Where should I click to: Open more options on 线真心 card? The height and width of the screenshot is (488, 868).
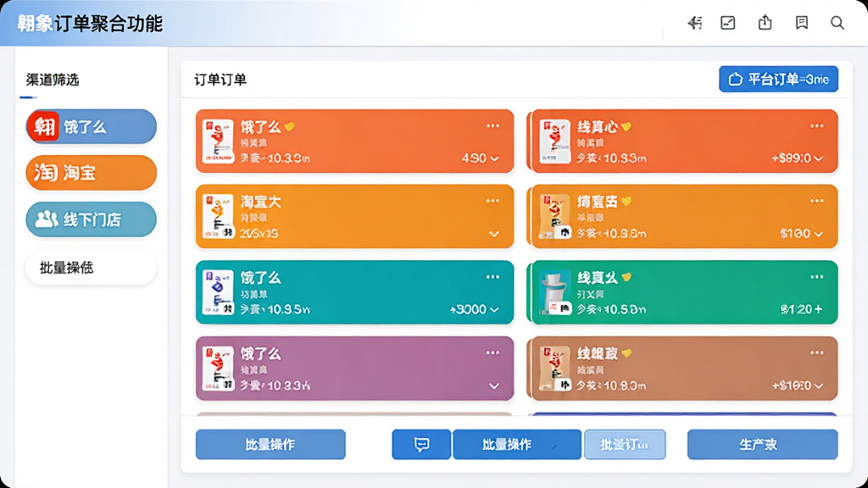817,126
